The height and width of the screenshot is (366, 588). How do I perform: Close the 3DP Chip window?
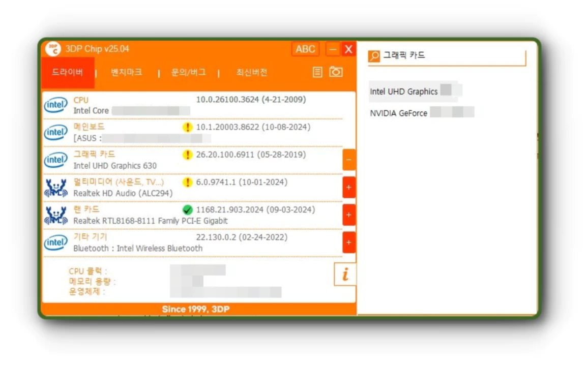click(x=349, y=49)
